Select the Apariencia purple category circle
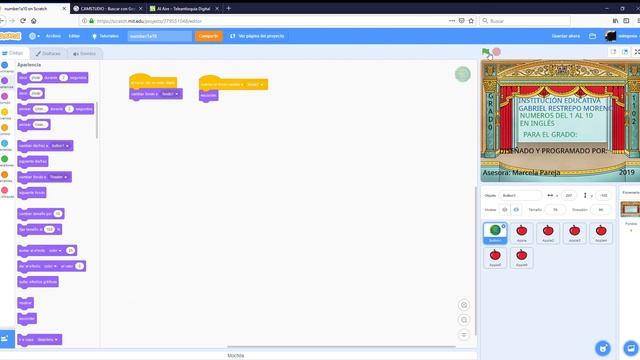The image size is (640, 360). click(4, 81)
